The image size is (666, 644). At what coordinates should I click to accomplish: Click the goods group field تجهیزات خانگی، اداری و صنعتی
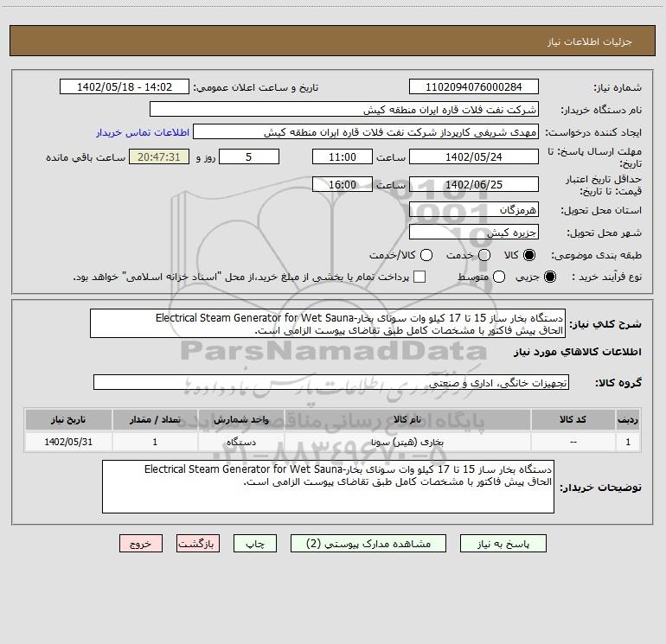[331, 382]
